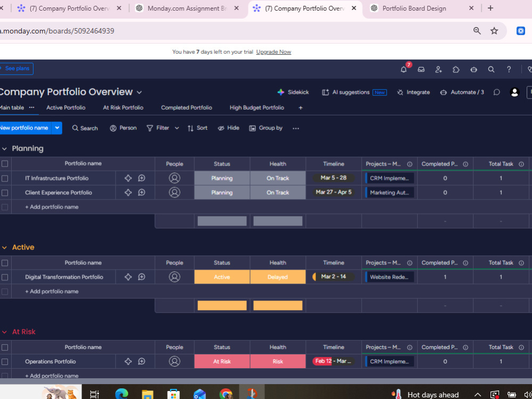Open File Explorer from the taskbar
532x399 pixels.
147,394
